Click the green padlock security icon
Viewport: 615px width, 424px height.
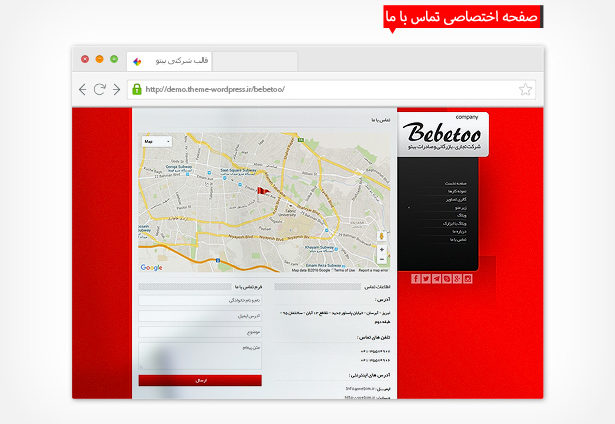pyautogui.click(x=137, y=89)
